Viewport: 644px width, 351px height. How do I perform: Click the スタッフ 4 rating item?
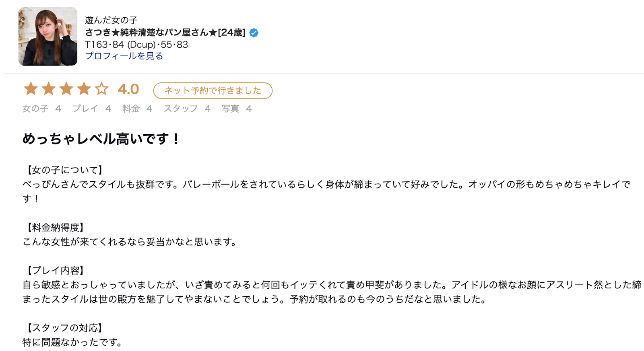pyautogui.click(x=187, y=109)
